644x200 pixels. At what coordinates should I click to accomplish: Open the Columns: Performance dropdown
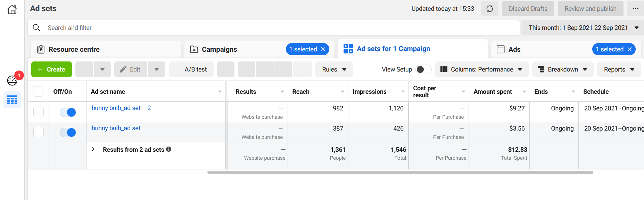click(x=481, y=69)
